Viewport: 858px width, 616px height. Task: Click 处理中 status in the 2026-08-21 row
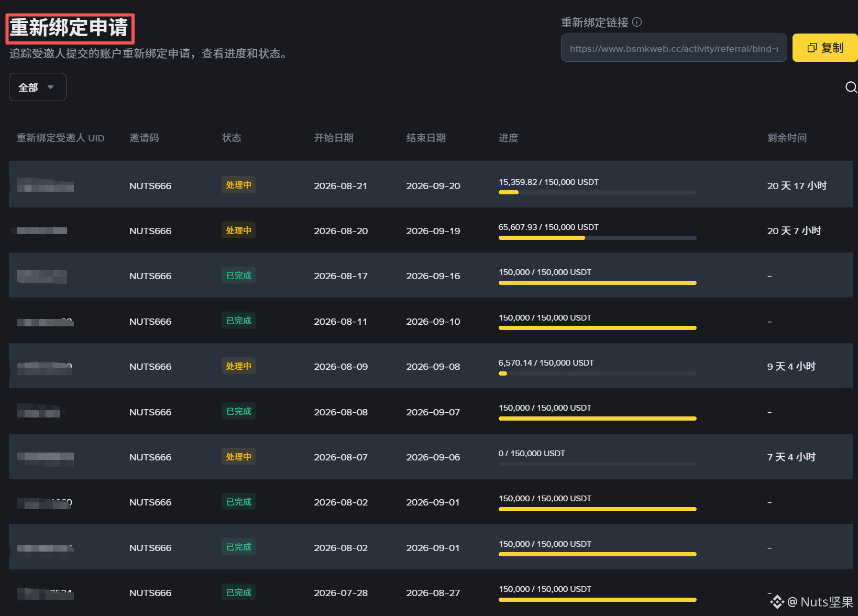point(238,185)
